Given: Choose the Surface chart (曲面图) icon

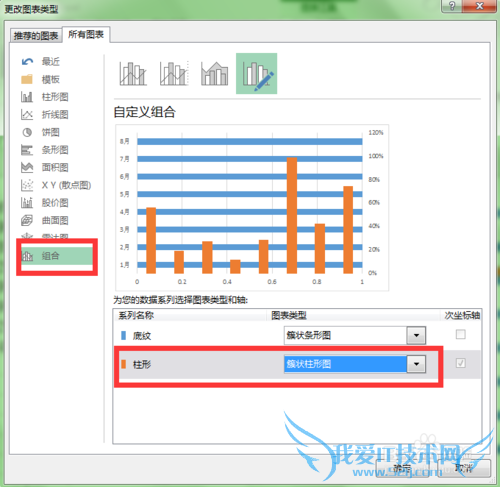Looking at the screenshot, I should [27, 220].
